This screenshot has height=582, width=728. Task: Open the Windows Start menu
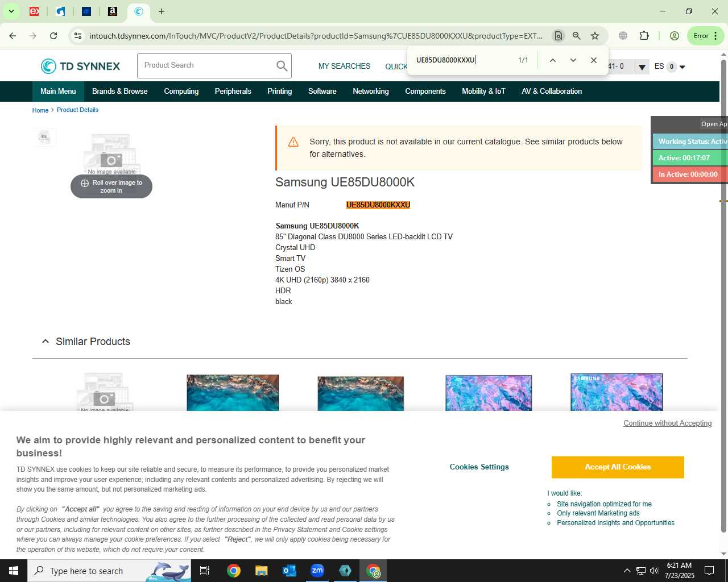(14, 571)
